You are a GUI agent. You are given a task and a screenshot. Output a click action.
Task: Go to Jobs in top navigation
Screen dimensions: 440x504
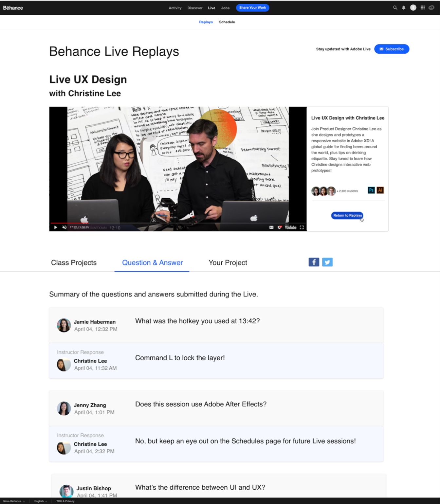click(225, 8)
